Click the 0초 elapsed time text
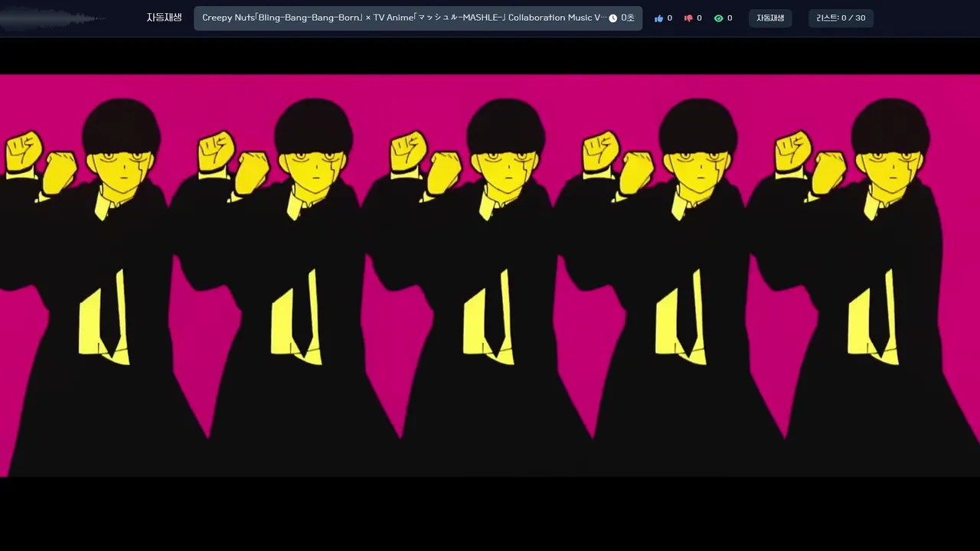Viewport: 980px width, 551px height. [628, 18]
